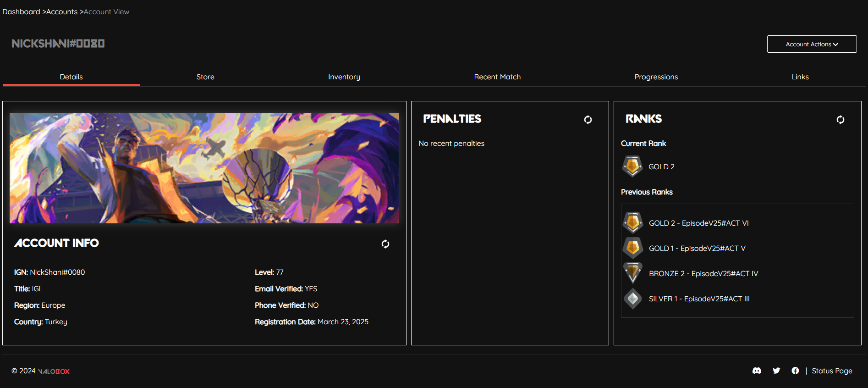Click the Title value IGL
The image size is (868, 388).
37,288
